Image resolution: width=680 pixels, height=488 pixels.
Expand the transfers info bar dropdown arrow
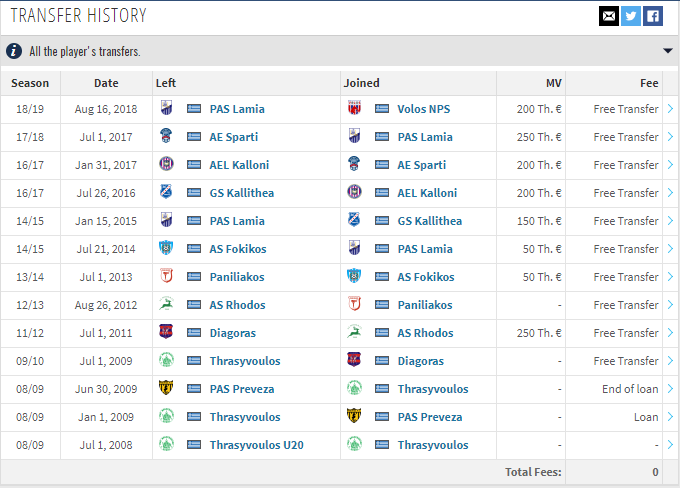click(668, 51)
